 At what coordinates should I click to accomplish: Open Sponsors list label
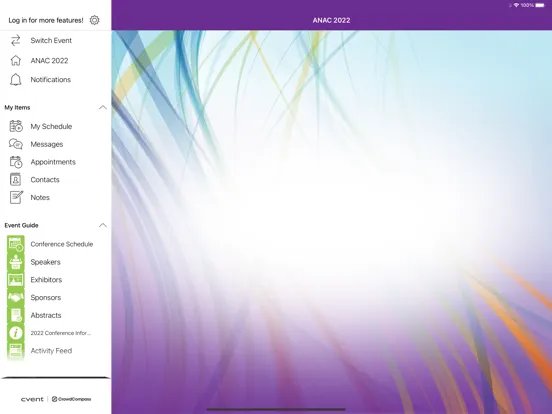pos(46,298)
